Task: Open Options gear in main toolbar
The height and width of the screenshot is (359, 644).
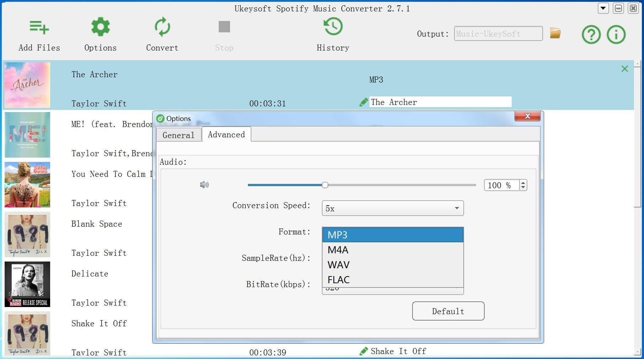Action: (100, 27)
